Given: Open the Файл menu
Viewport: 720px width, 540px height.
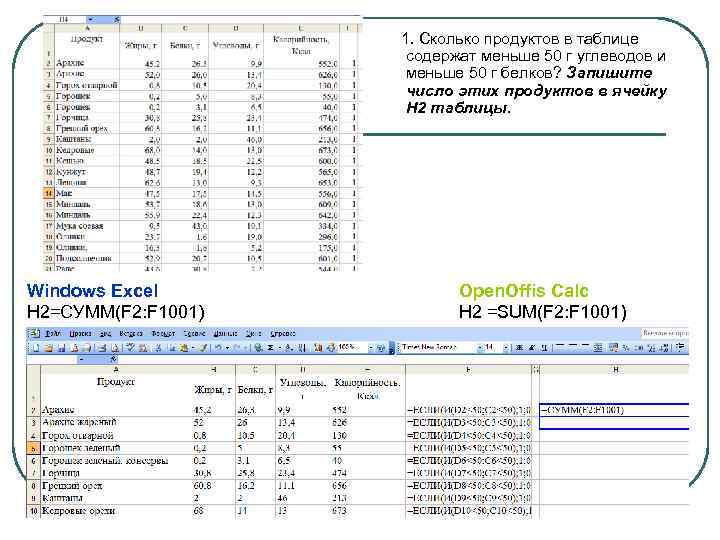Looking at the screenshot, I should pos(52,334).
